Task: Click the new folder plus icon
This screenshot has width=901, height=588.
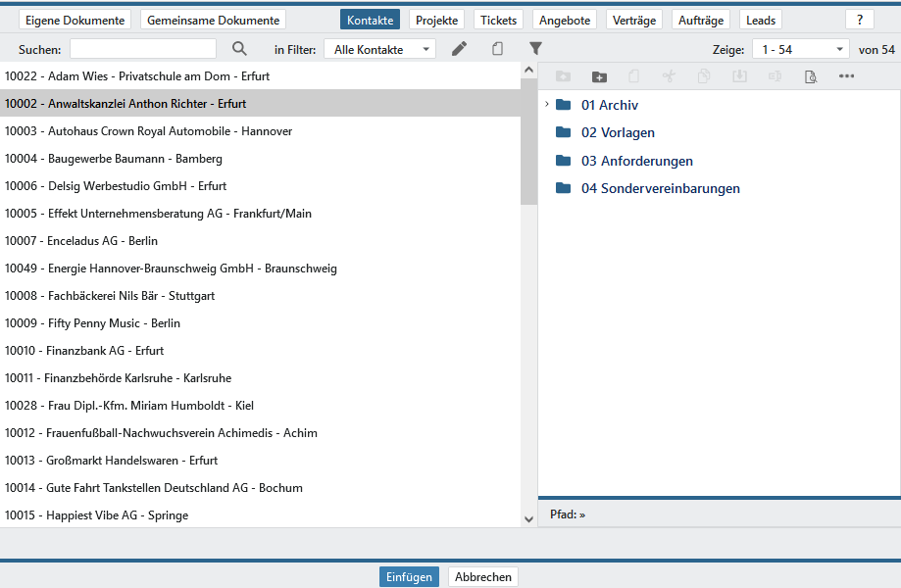Action: tap(599, 76)
